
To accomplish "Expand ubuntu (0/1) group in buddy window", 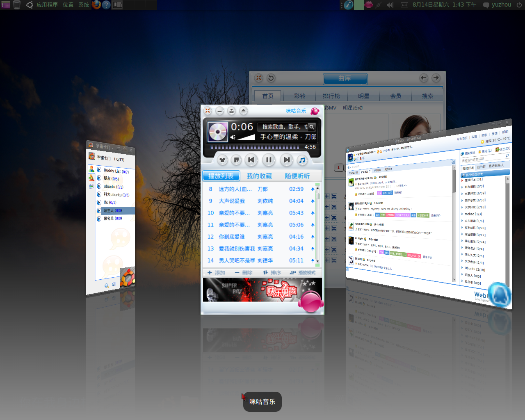I will point(99,186).
